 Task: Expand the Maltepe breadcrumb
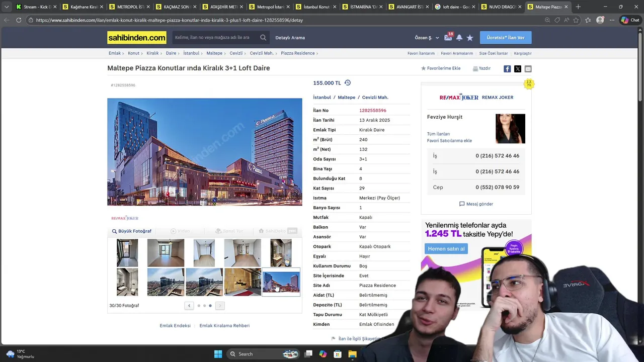click(216, 53)
